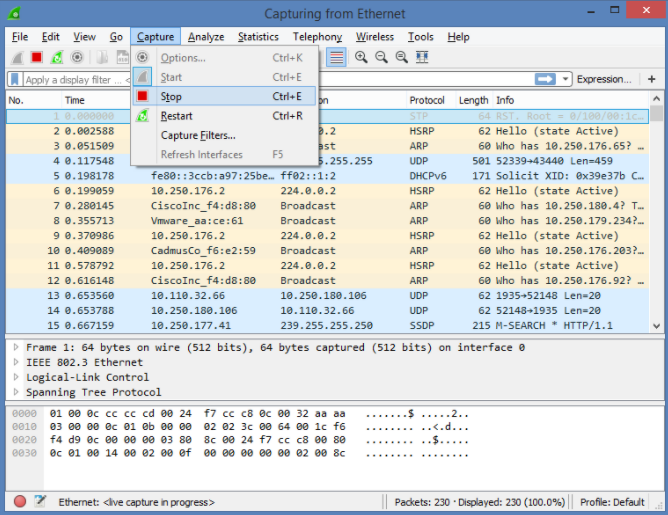The height and width of the screenshot is (515, 668).
Task: Apply the display filter with the blue arrow
Action: pos(545,79)
